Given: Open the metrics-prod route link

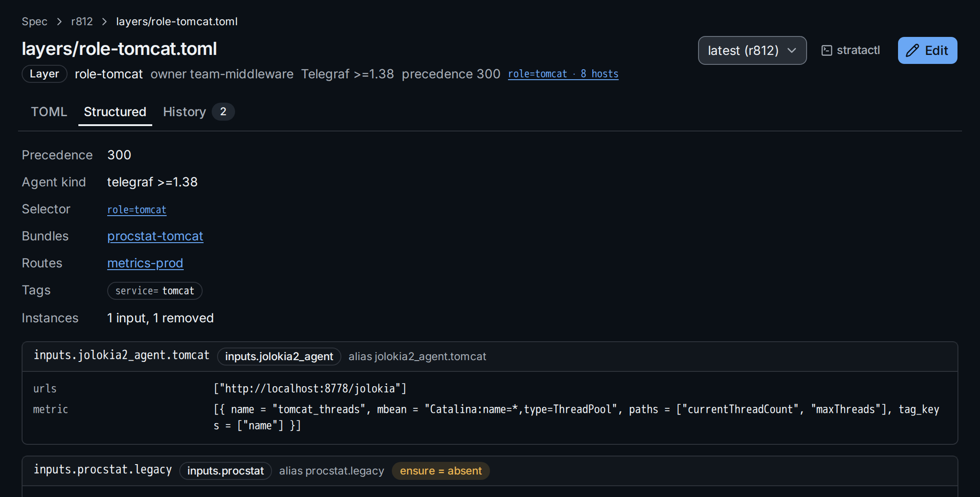Looking at the screenshot, I should pyautogui.click(x=145, y=263).
